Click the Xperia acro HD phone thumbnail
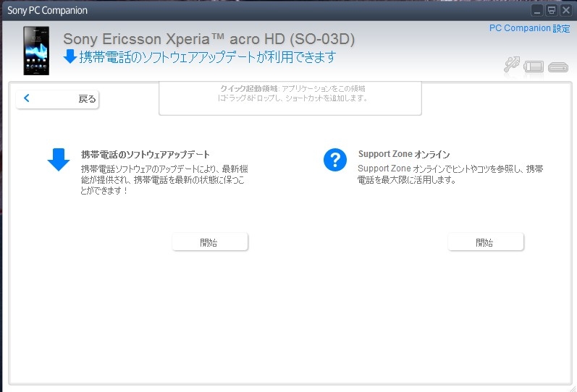 pos(36,51)
